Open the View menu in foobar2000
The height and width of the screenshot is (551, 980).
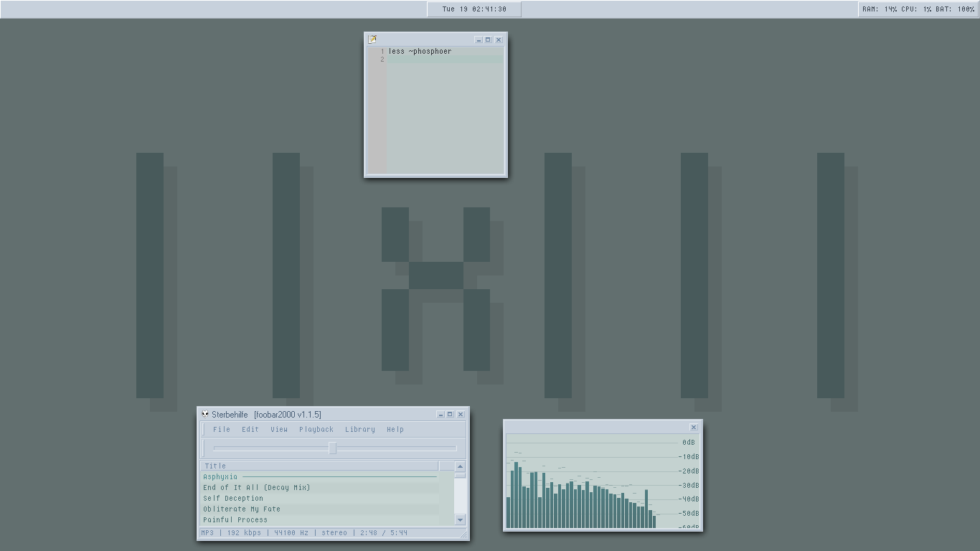pos(279,429)
